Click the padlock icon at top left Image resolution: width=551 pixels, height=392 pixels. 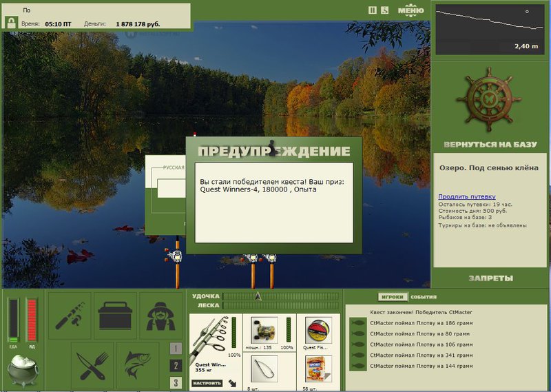pyautogui.click(x=12, y=23)
